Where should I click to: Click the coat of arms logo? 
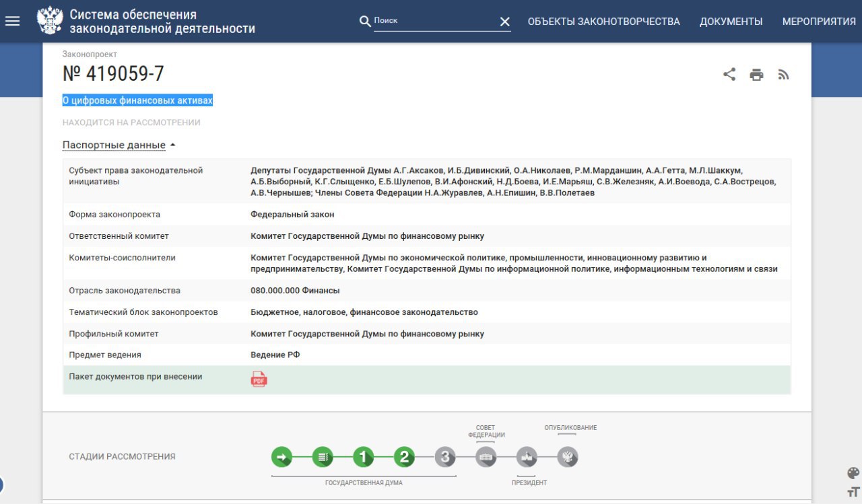click(49, 21)
